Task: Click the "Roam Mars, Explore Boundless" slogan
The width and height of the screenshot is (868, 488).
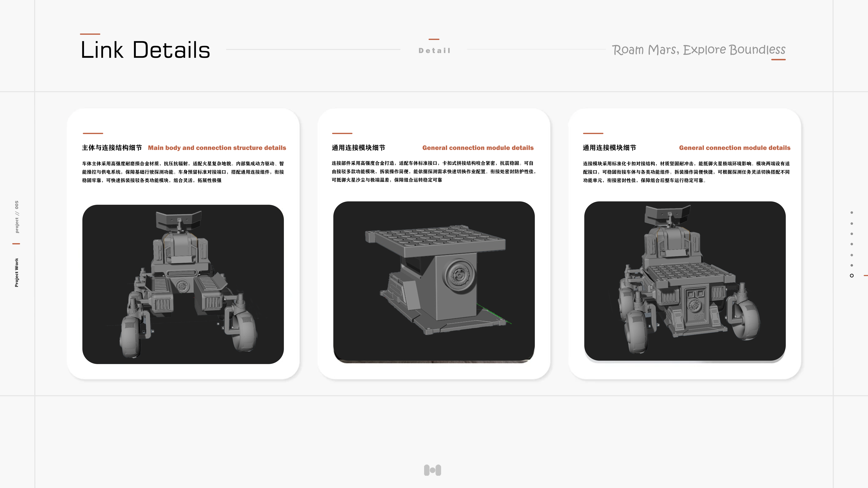Action: [699, 50]
